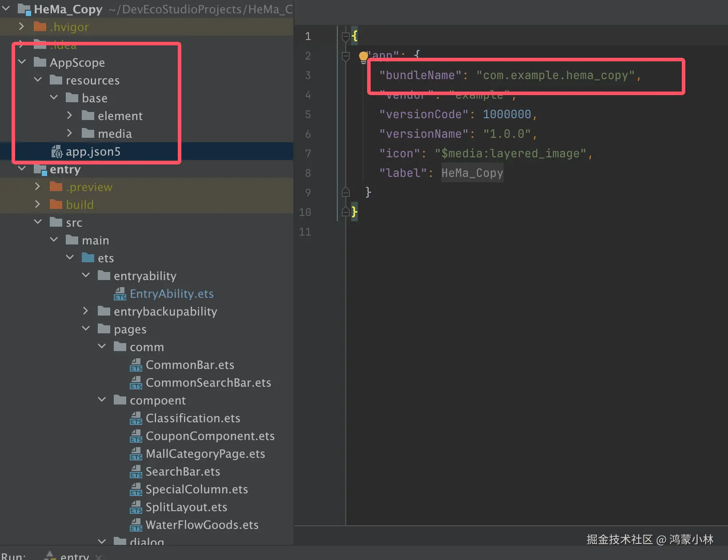The height and width of the screenshot is (560, 728).
Task: Click the ETS file icon beside CouponComponent.ets
Action: [136, 436]
